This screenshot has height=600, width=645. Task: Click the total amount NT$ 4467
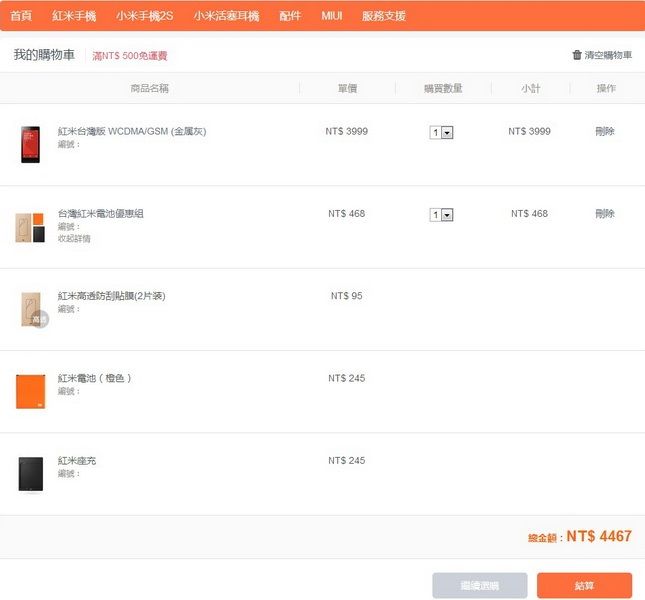[x=599, y=536]
